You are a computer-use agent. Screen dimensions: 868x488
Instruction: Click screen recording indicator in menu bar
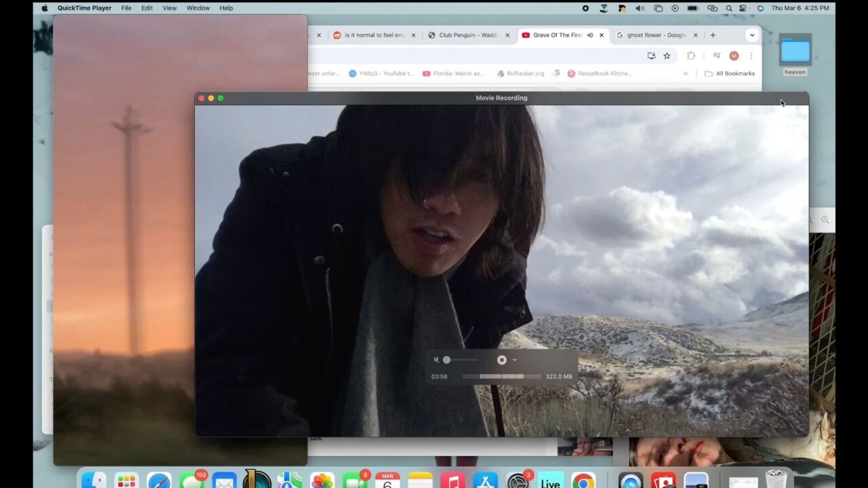(586, 8)
